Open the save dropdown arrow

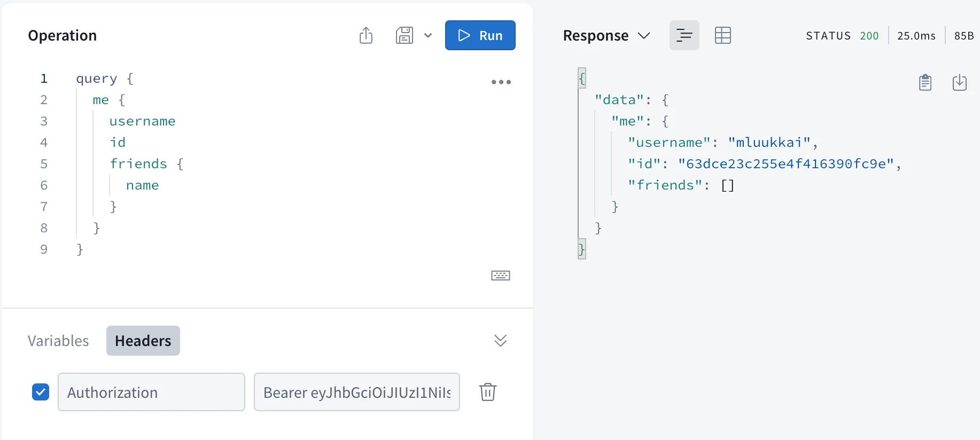(428, 36)
